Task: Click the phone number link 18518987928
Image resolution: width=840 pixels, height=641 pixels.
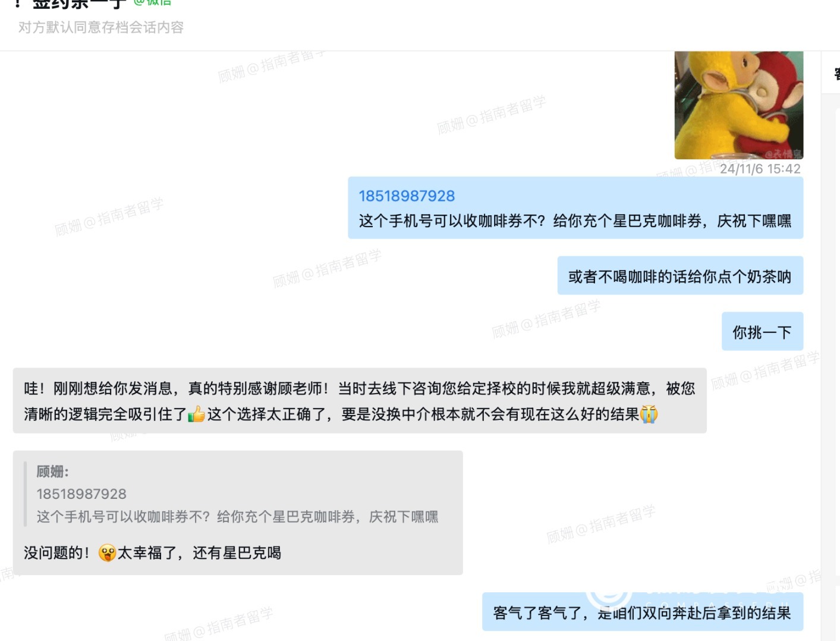Action: 407,196
